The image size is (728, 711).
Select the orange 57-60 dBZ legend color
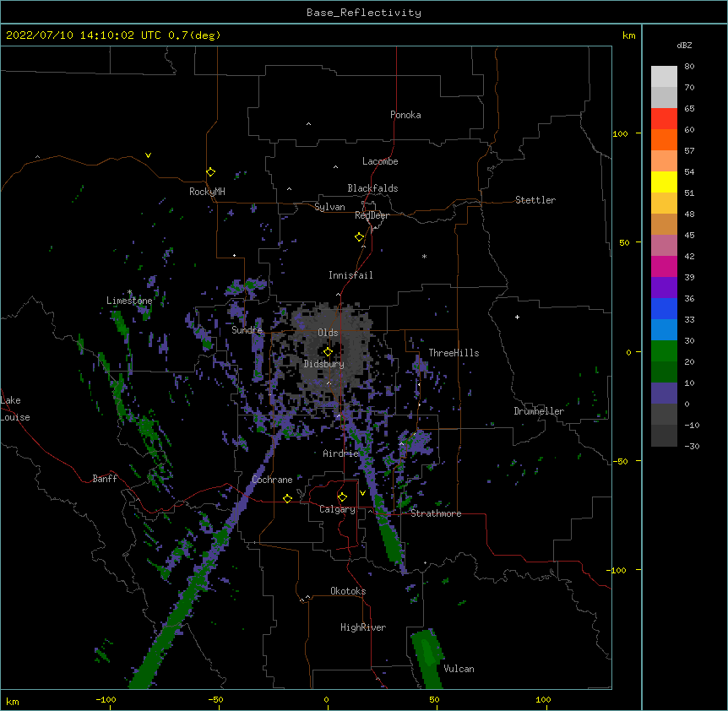coord(664,139)
